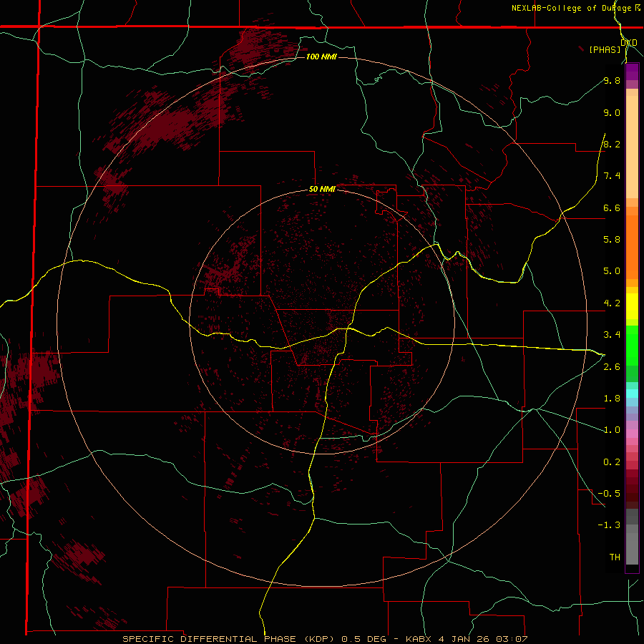Image resolution: width=644 pixels, height=644 pixels.
Task: Click the 4 JAN 26 date stamp
Action: click(x=464, y=639)
